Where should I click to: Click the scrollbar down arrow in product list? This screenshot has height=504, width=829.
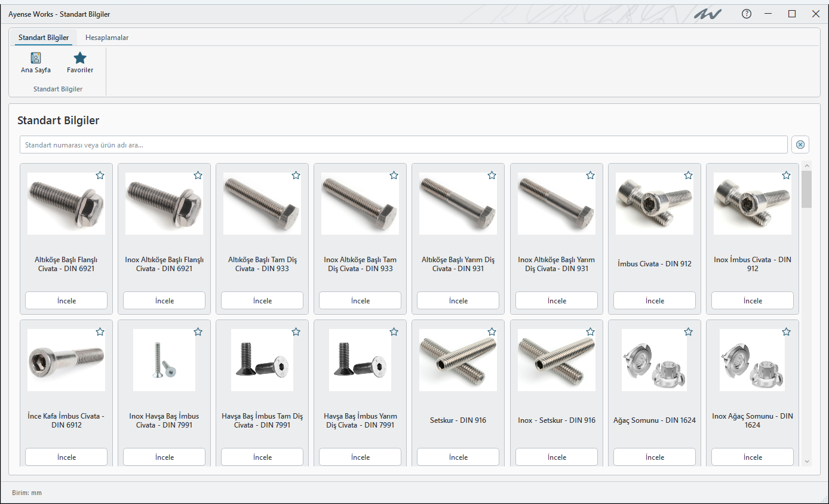click(807, 461)
